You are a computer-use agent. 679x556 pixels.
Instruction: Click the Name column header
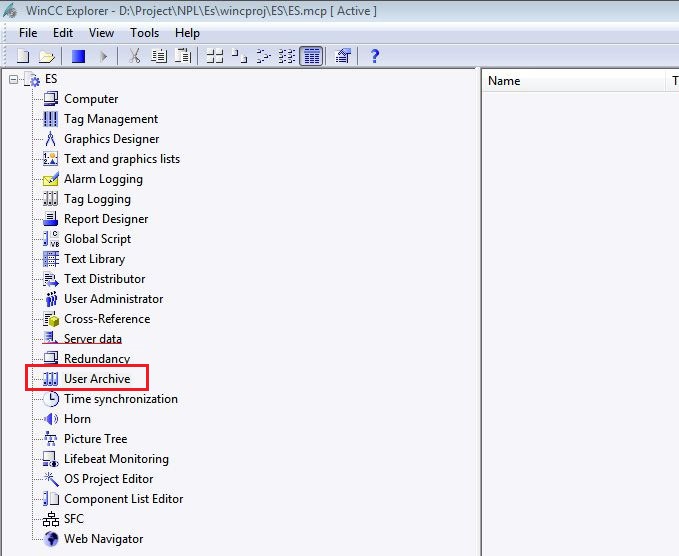coord(573,81)
